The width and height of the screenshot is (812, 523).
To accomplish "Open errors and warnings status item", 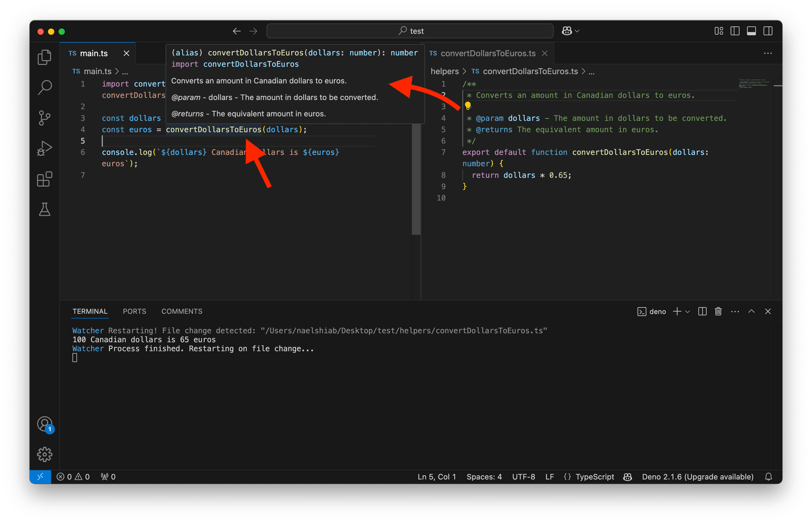I will tap(73, 477).
